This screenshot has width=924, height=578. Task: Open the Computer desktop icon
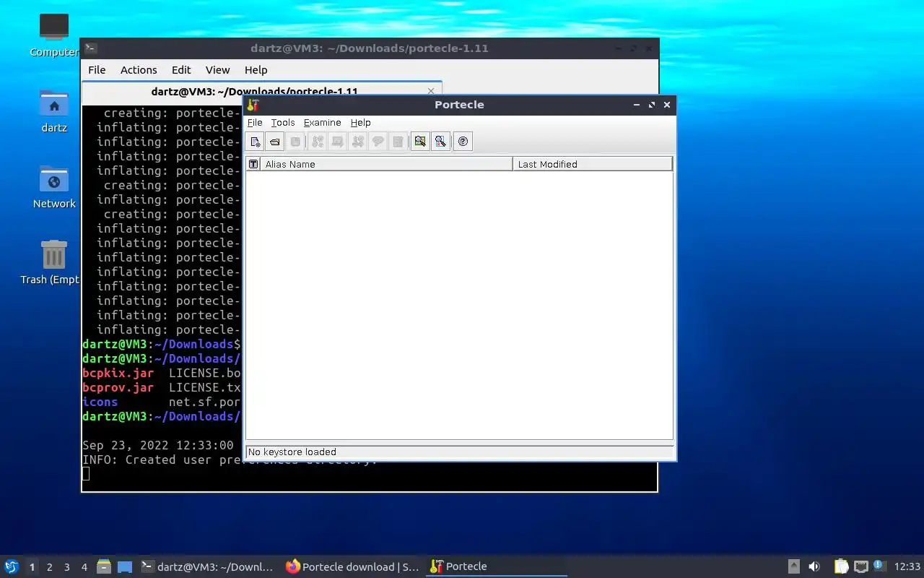(x=53, y=35)
